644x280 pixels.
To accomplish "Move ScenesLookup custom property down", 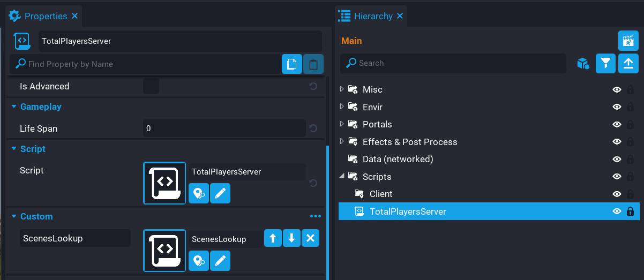I will [291, 238].
